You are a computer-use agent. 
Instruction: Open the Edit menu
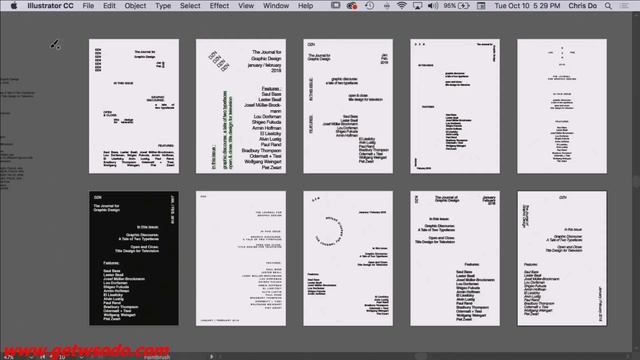109,6
